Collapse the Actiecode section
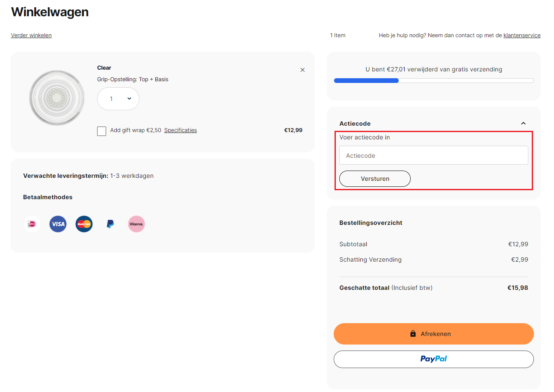Viewport: 554px width, 392px height. tap(523, 123)
